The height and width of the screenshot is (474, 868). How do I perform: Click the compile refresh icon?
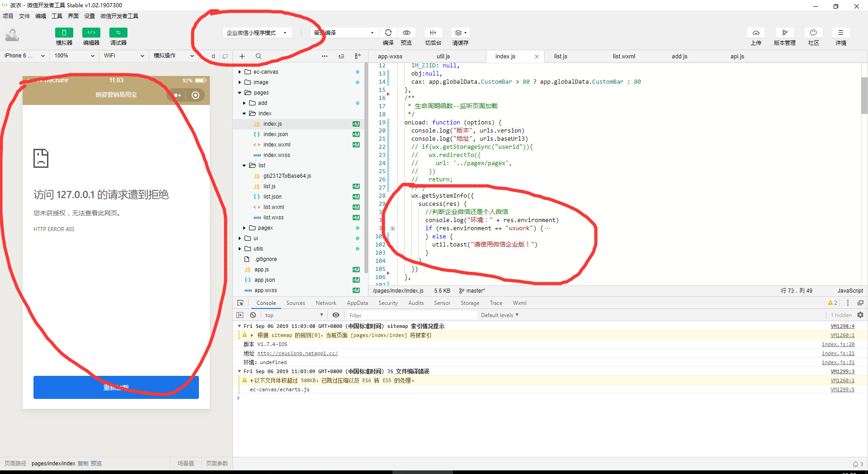pos(388,33)
